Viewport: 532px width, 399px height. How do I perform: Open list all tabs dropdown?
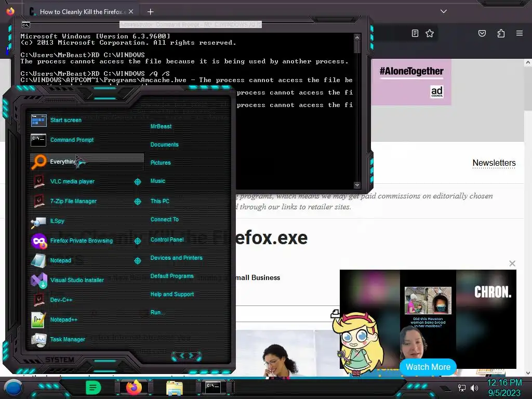pyautogui.click(x=444, y=11)
